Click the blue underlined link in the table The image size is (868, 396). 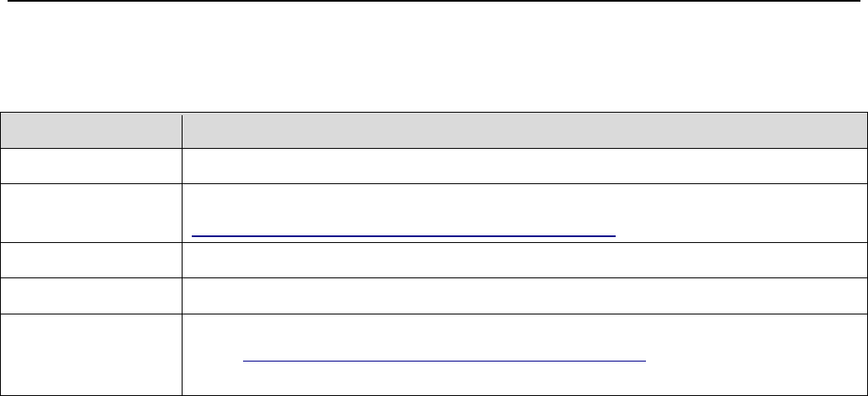pos(404,236)
